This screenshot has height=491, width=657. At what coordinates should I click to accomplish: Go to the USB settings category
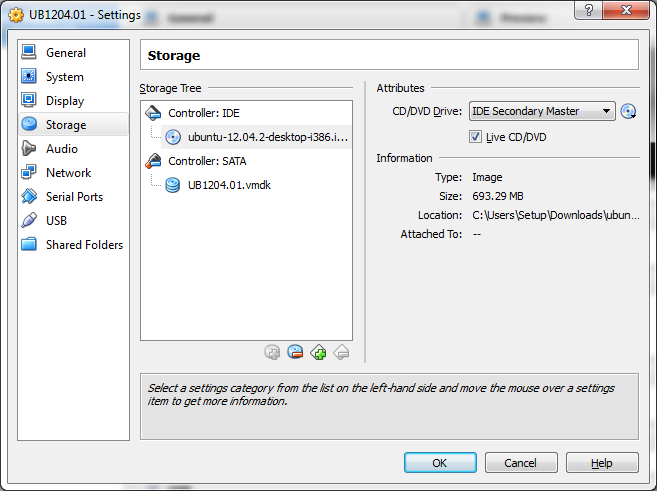click(57, 221)
